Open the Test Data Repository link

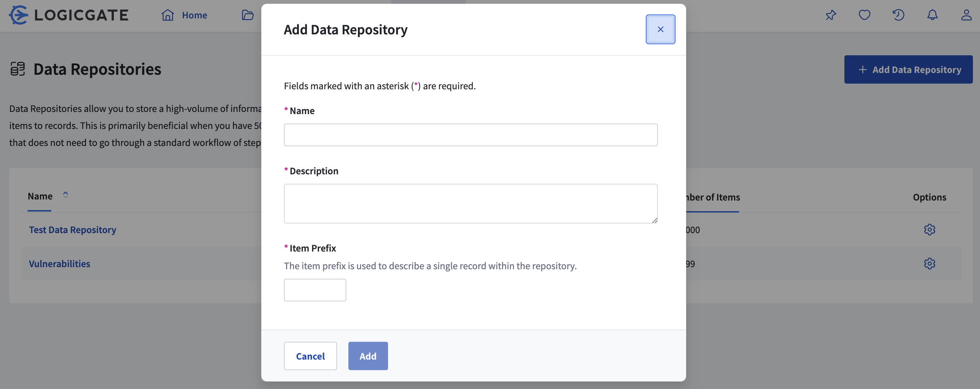click(x=72, y=230)
